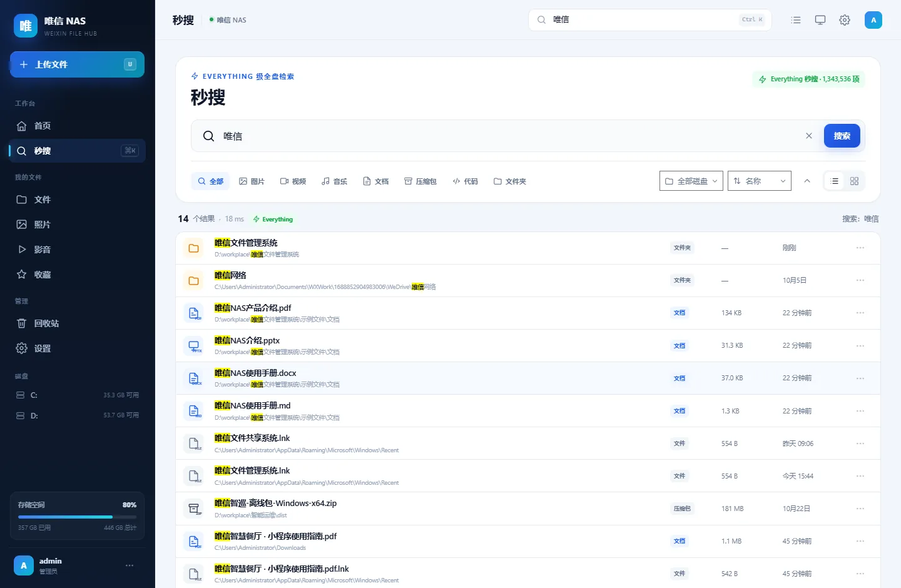Open 照片 in sidebar

click(77, 225)
